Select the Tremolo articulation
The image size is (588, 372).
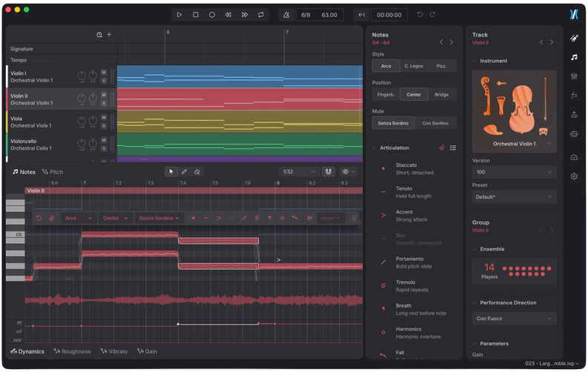click(414, 286)
